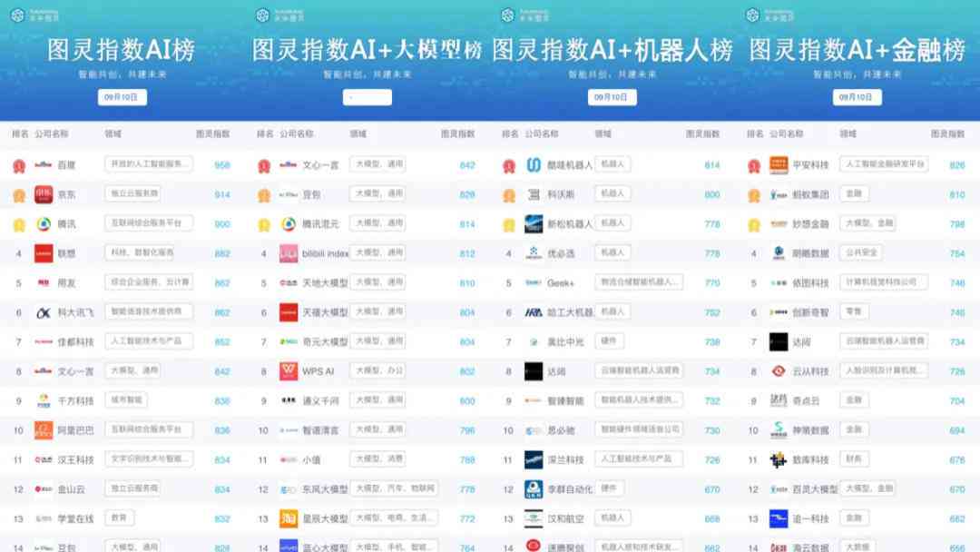Click the 教育 tag beside 学堂在线
The width and height of the screenshot is (980, 552).
click(120, 517)
